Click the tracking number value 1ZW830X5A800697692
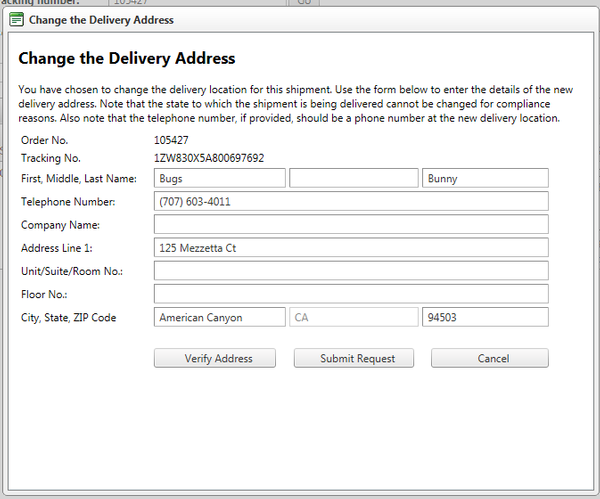 209,158
